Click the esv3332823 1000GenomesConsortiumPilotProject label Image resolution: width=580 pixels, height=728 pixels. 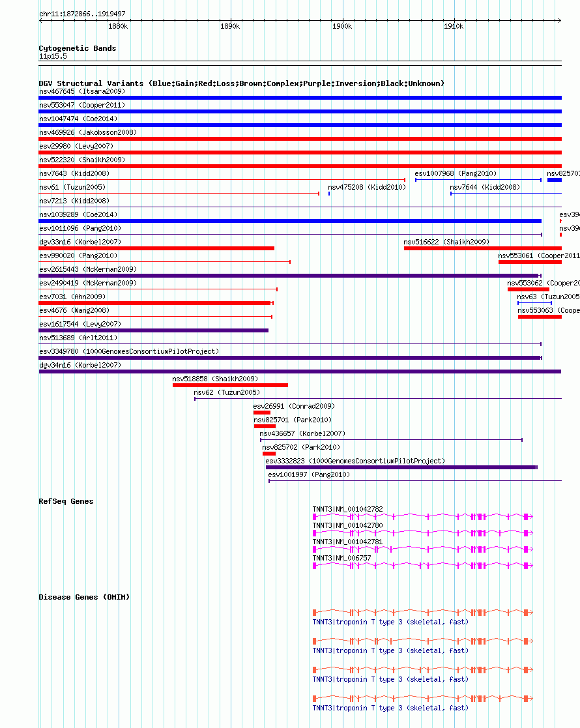coord(355,461)
